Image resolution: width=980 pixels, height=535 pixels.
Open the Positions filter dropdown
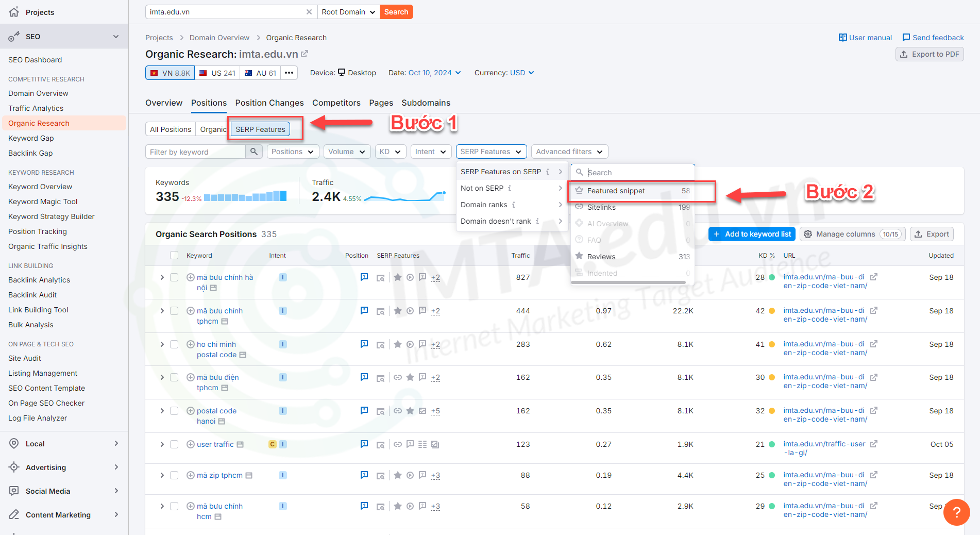click(x=292, y=152)
